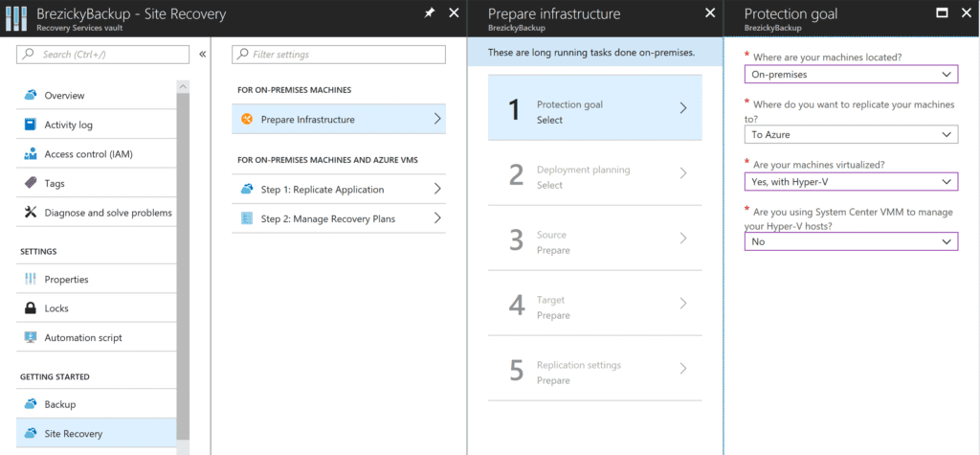
Task: Click the Activity log icon
Action: click(x=30, y=125)
